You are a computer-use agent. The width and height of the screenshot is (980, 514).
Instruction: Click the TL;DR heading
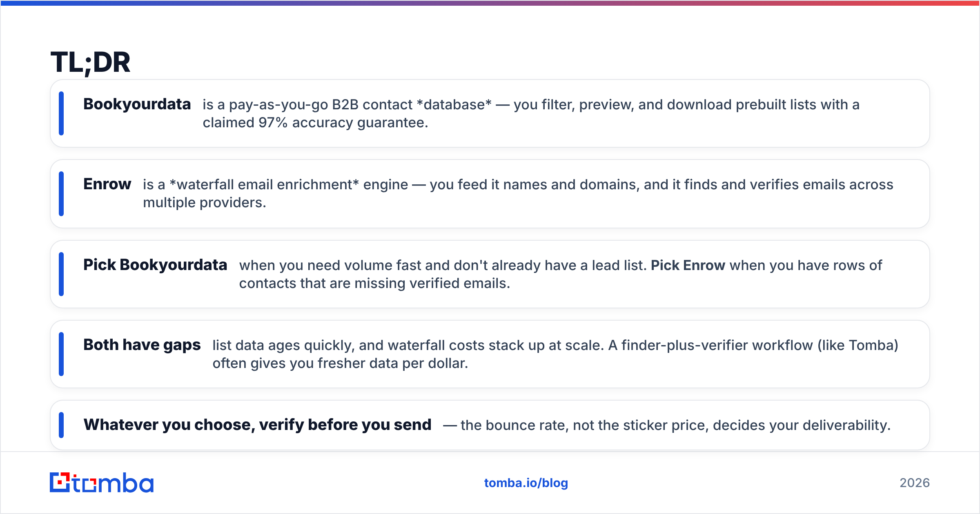[90, 62]
